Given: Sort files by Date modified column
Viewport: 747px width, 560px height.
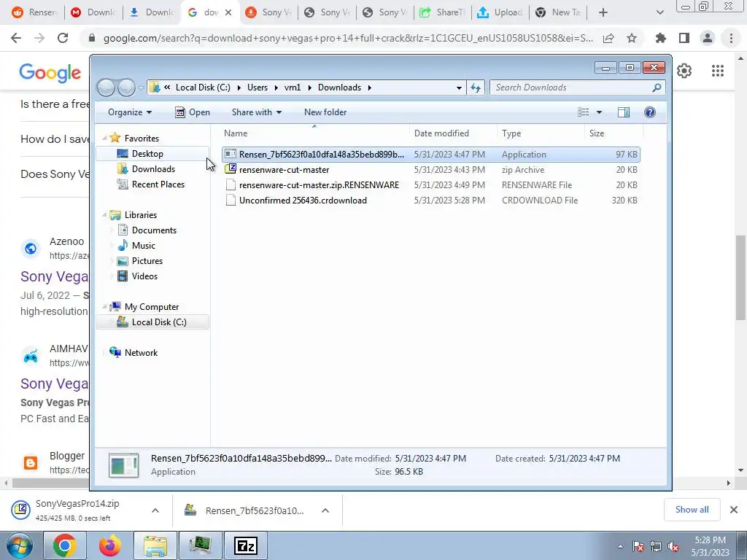Looking at the screenshot, I should pos(453,133).
